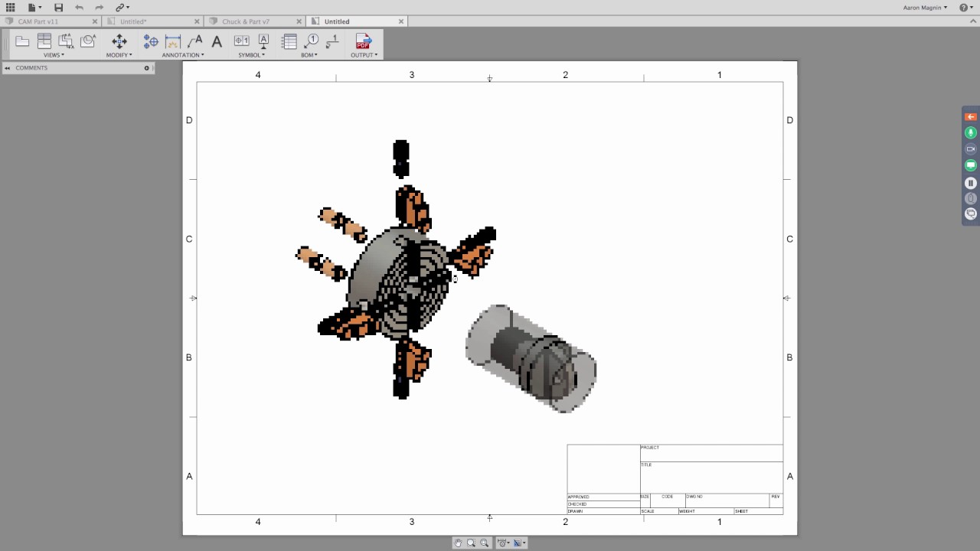
Task: Click the Output PDF icon
Action: (x=363, y=41)
